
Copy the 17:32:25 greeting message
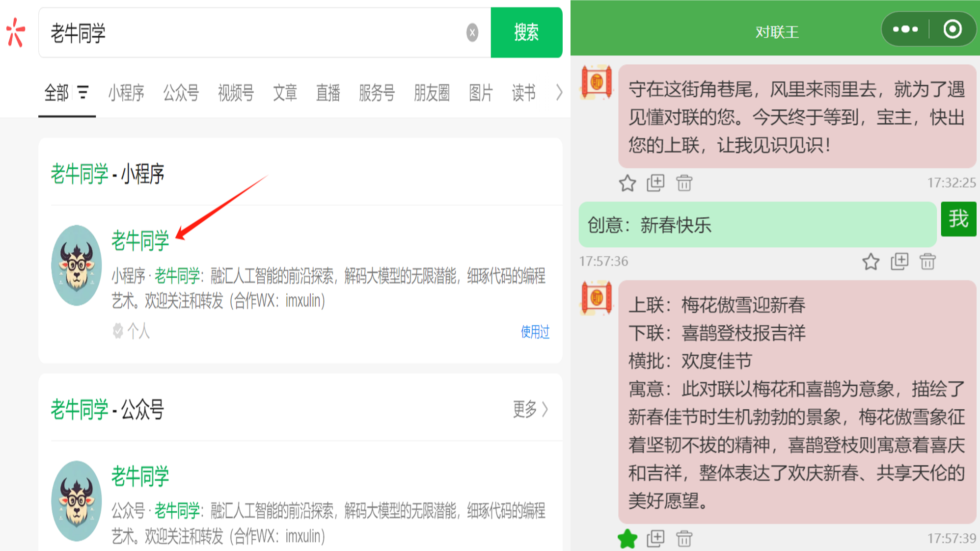pos(655,183)
